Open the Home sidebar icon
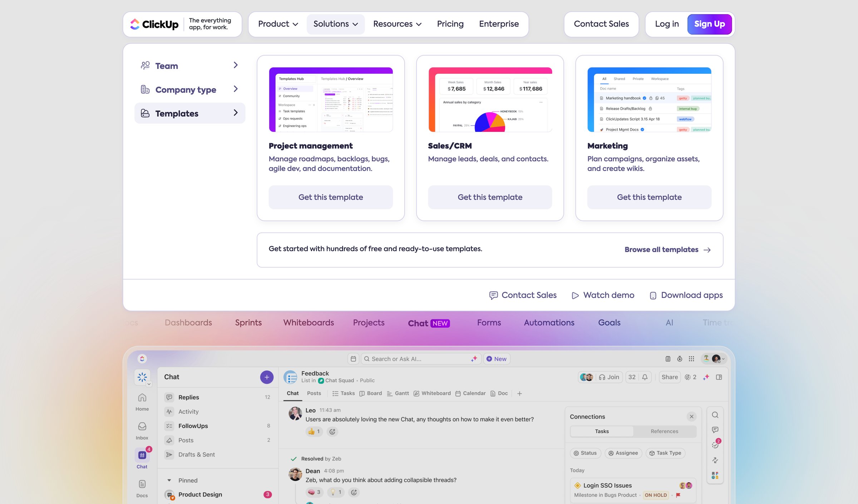858x504 pixels. [x=142, y=402]
